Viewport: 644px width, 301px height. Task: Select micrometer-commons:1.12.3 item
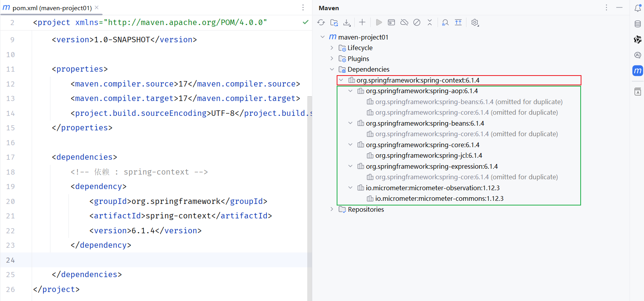[x=439, y=198]
